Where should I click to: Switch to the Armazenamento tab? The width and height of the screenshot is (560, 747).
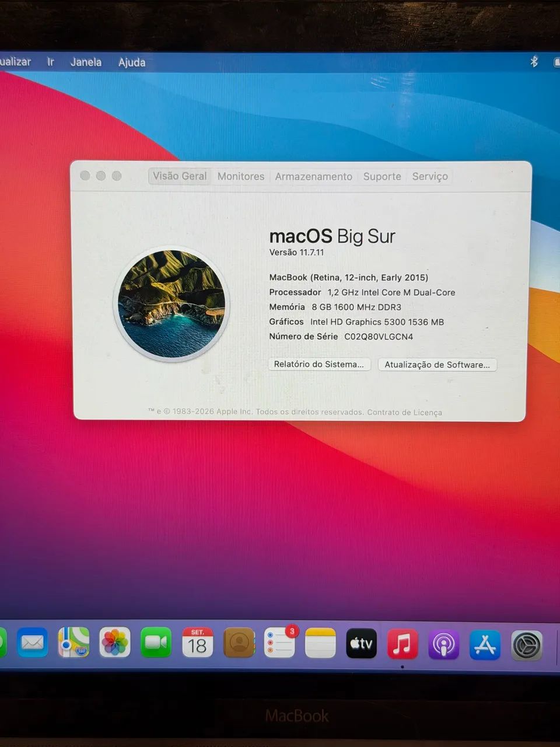coord(314,176)
